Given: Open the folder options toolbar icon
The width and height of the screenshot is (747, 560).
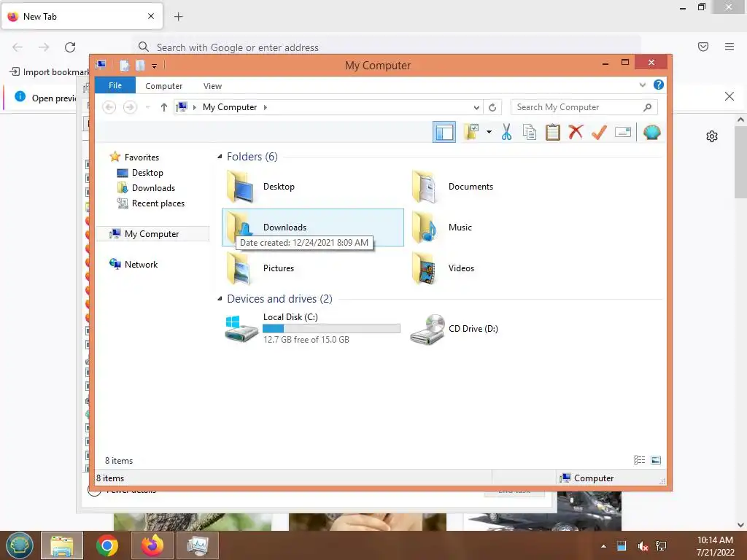Looking at the screenshot, I should click(472, 132).
